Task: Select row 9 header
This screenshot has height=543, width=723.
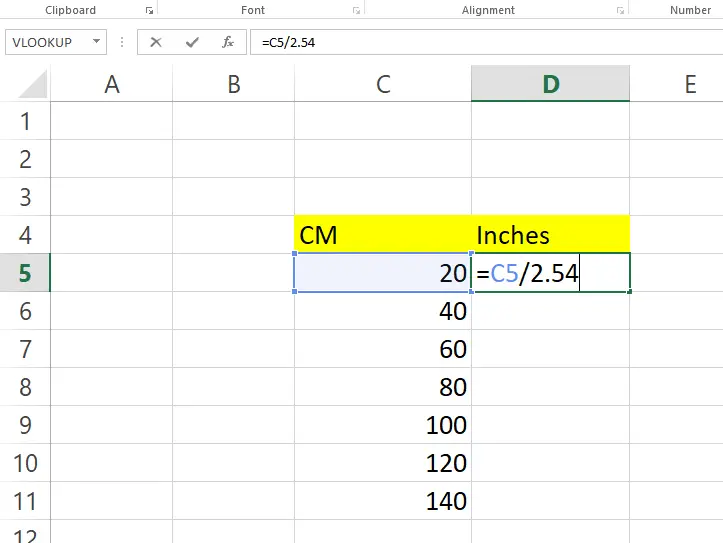Action: [25, 425]
